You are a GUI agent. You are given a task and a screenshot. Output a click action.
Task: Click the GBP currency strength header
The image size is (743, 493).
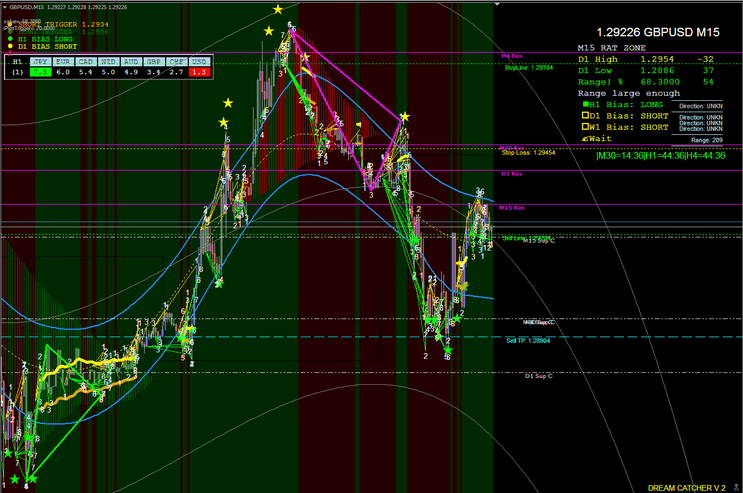(x=154, y=62)
